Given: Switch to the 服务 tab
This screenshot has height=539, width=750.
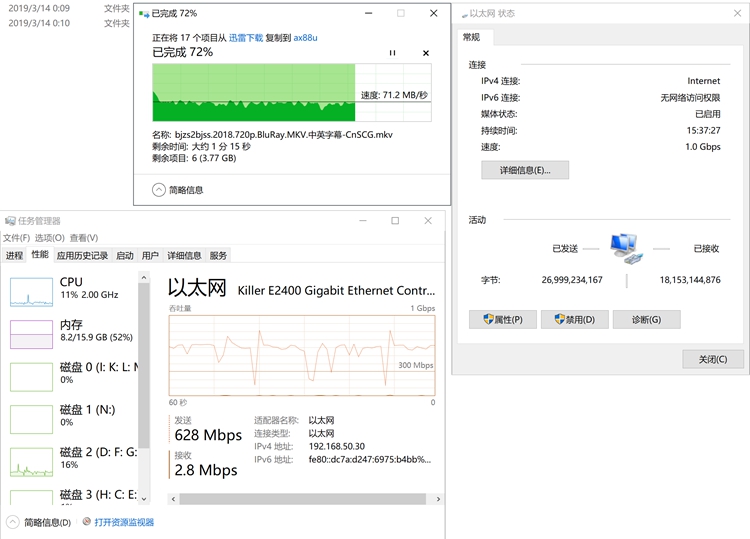Looking at the screenshot, I should (x=218, y=255).
